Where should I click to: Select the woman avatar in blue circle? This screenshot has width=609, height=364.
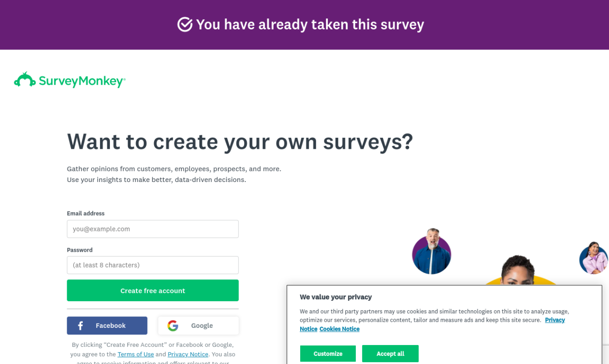click(x=593, y=259)
